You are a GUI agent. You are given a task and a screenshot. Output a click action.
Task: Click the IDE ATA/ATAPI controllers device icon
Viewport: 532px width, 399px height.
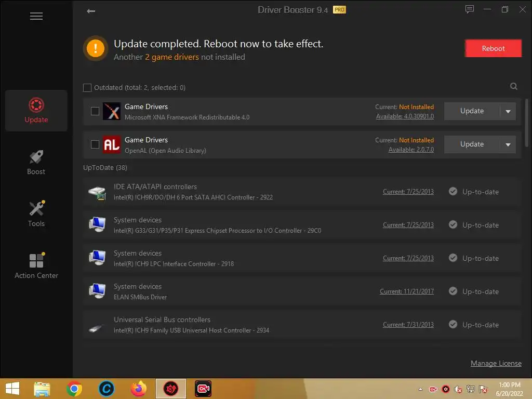[97, 192]
